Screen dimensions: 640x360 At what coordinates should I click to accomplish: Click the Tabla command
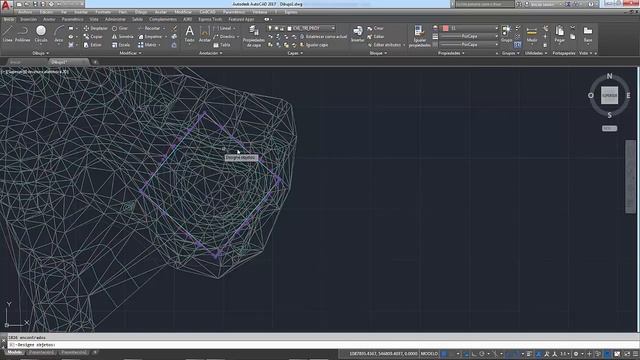click(222, 45)
